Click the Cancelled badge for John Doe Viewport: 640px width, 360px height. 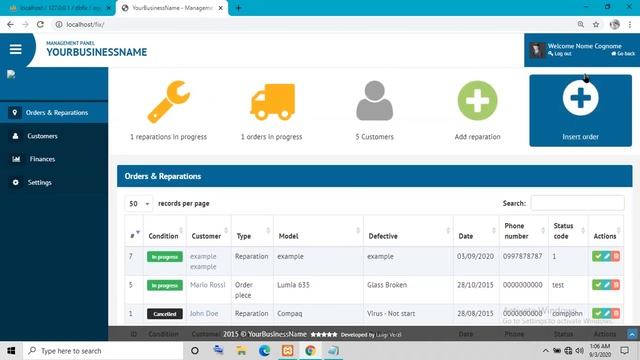click(165, 314)
